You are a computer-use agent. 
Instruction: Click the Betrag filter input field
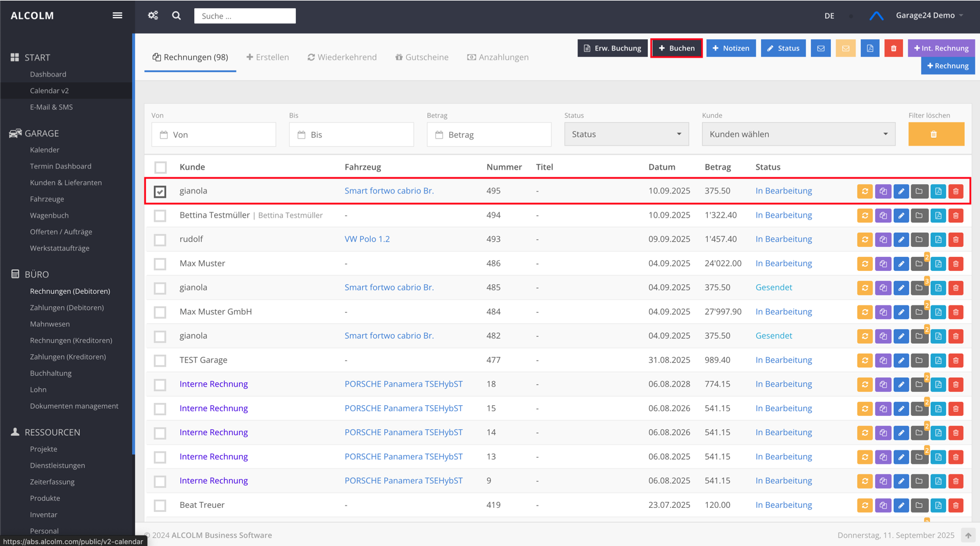(x=489, y=135)
